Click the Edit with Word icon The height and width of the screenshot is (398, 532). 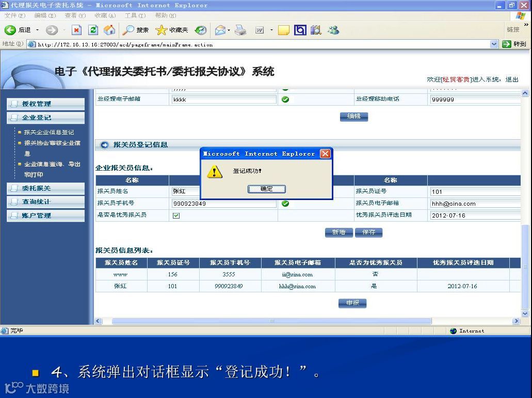(x=260, y=30)
